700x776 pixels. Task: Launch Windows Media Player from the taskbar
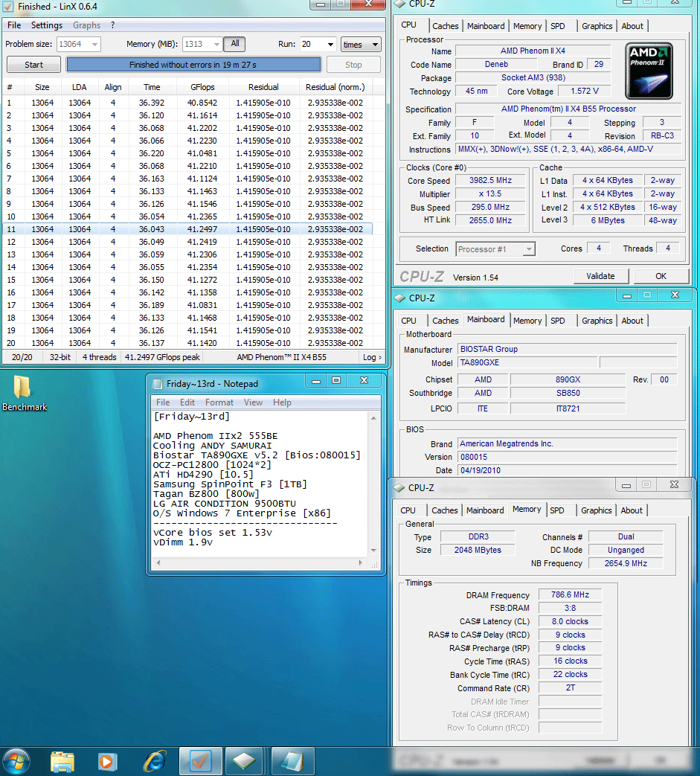(x=108, y=761)
